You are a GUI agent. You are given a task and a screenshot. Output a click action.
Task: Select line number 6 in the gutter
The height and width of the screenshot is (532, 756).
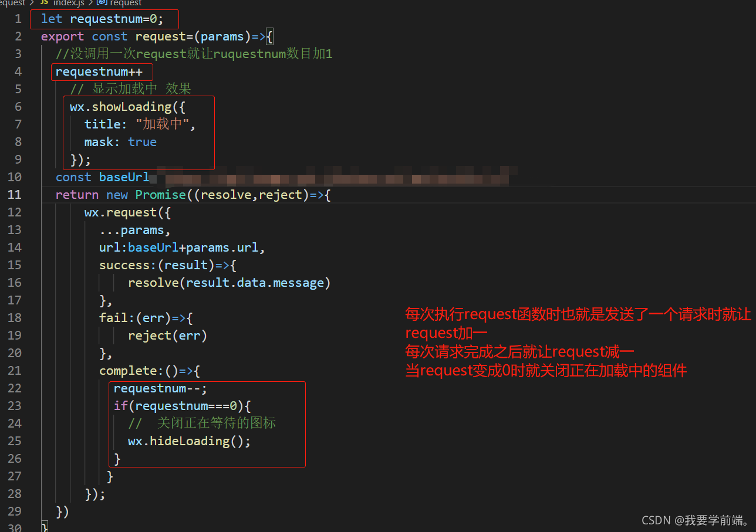[x=18, y=107]
